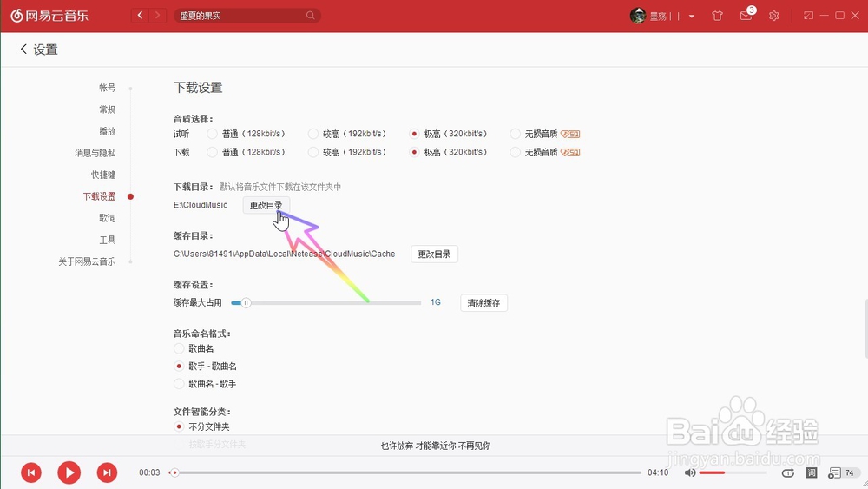
Task: Toggle the loop play mode icon
Action: [x=788, y=473]
